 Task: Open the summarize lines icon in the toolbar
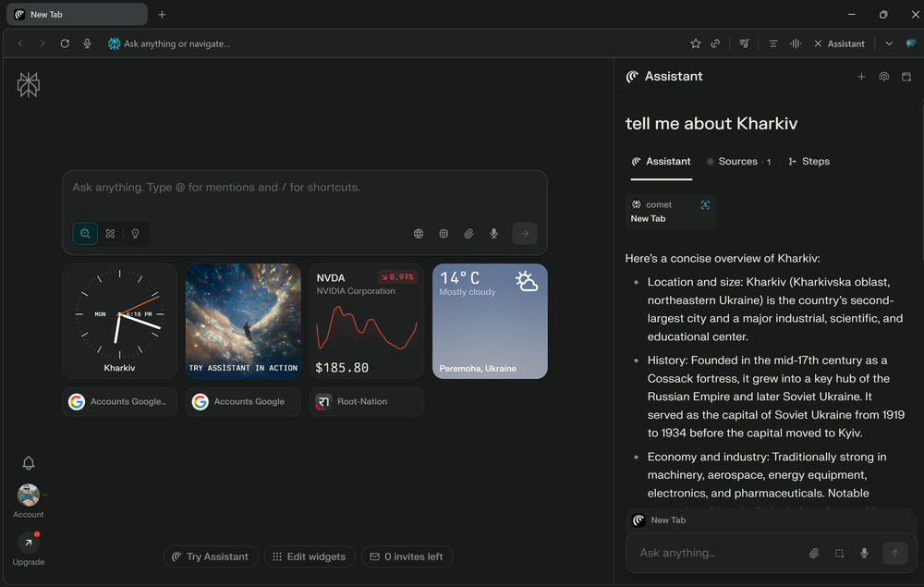(x=773, y=43)
